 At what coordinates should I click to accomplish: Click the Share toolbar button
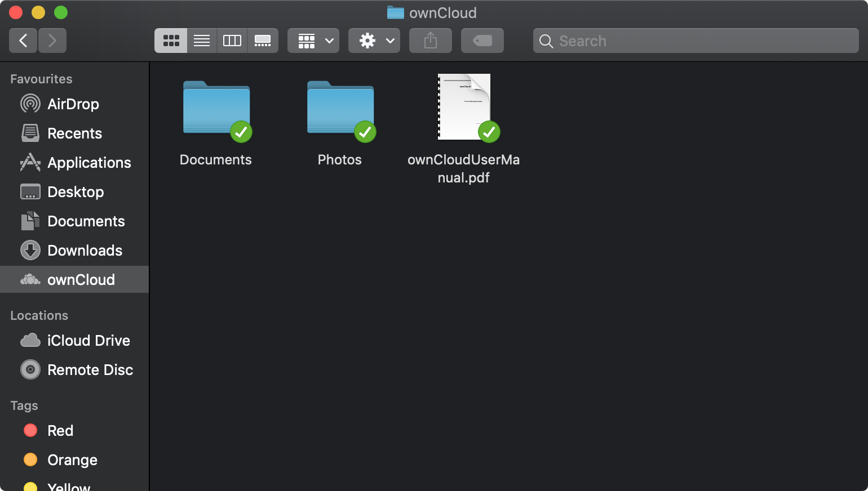click(x=431, y=41)
